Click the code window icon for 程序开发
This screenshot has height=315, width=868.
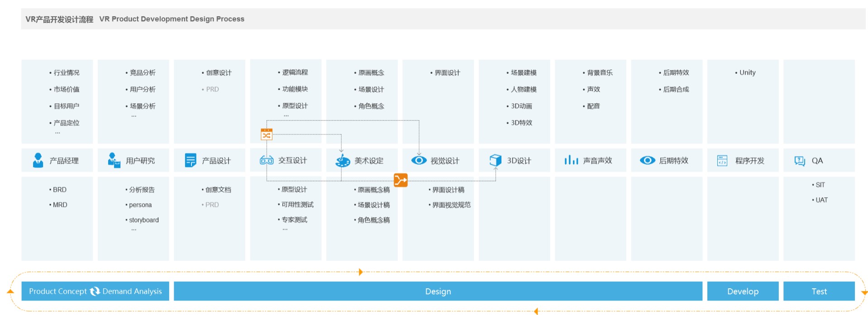[x=722, y=160]
